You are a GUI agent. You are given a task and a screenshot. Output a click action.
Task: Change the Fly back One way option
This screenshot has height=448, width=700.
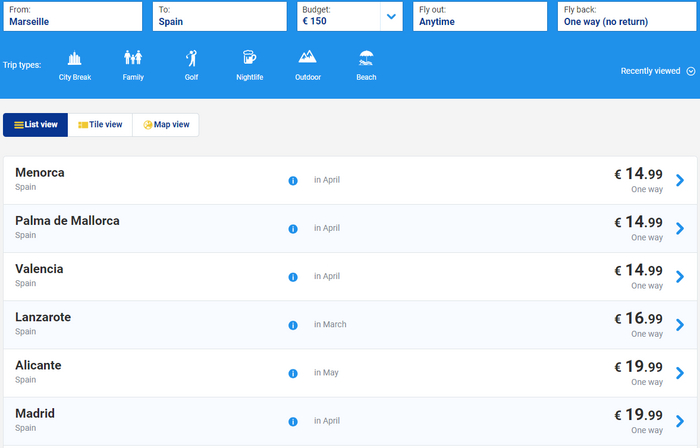coord(626,16)
